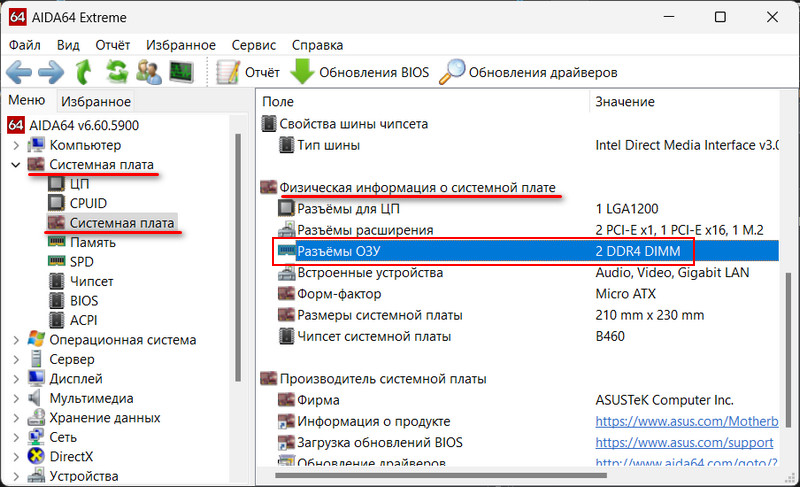Image resolution: width=800 pixels, height=487 pixels.
Task: Open the Вид menu
Action: 68,45
